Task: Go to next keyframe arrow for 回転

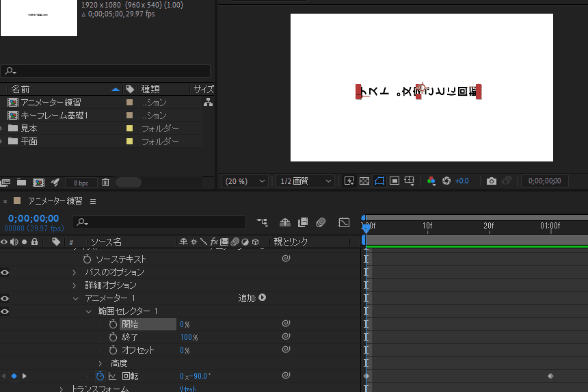Action: 25,376
